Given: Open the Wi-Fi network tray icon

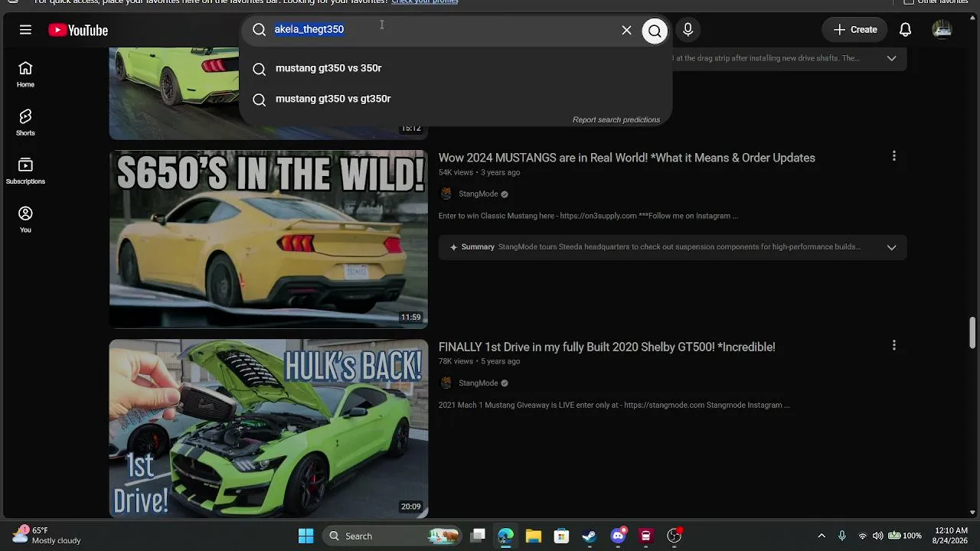Looking at the screenshot, I should pos(863,536).
